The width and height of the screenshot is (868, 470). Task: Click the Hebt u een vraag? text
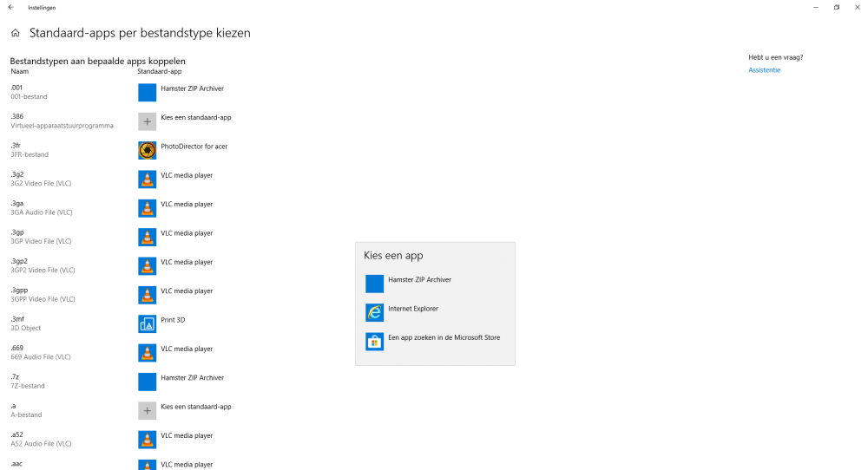(775, 57)
